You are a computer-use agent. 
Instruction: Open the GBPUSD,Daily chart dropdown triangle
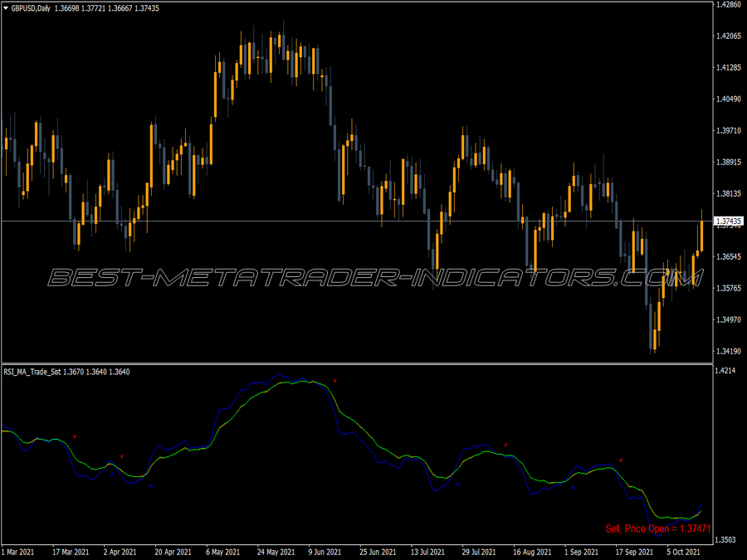(6, 8)
